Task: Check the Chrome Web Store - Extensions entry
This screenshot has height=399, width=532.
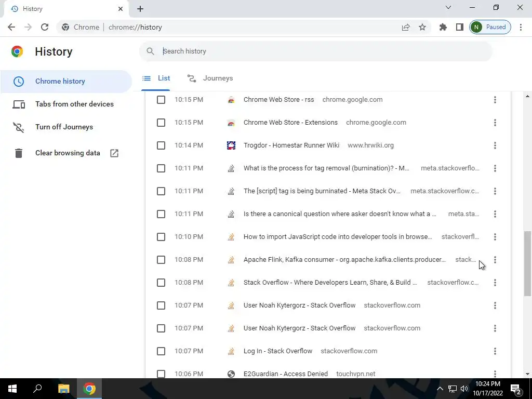Action: click(161, 123)
